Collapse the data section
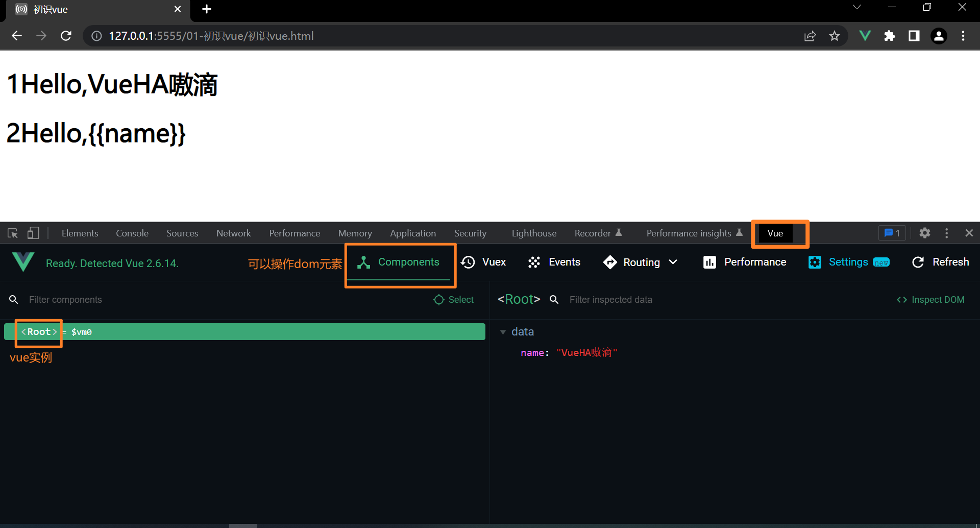 click(503, 332)
